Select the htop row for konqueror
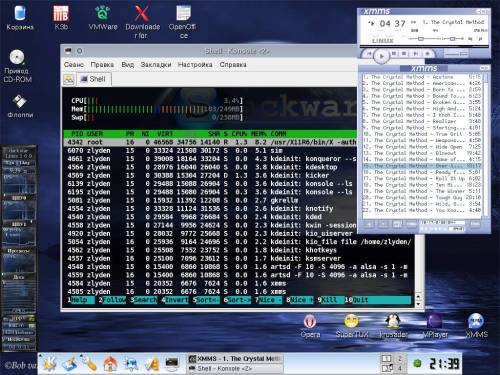This screenshot has height=375, width=500. pyautogui.click(x=210, y=159)
